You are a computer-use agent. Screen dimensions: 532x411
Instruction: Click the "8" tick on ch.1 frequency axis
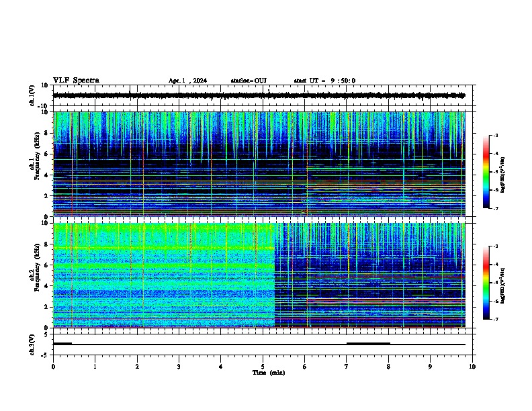pos(46,133)
